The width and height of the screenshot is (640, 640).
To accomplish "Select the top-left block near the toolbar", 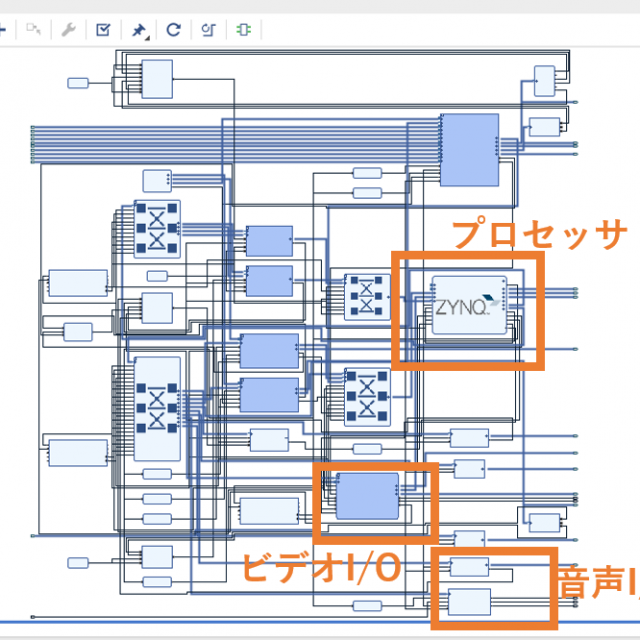I will tap(157, 79).
